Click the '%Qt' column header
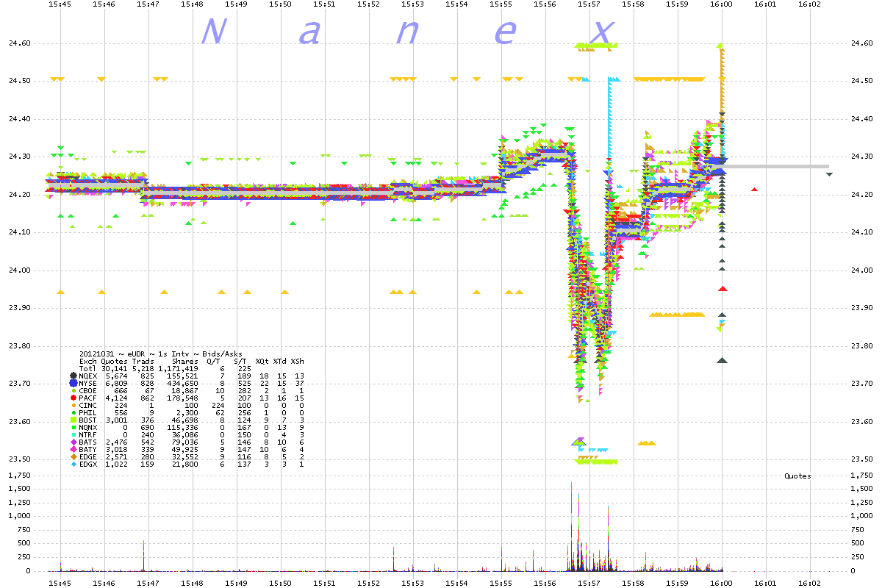This screenshot has height=588, width=882. click(x=262, y=361)
